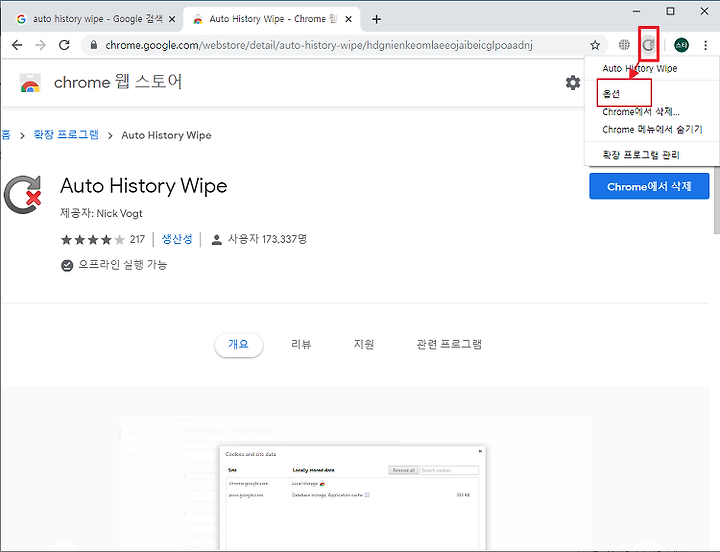Screen dimensions: 720x552
Task: Select Chrome 메뉴에서 숨기기 menu entry
Action: (651, 130)
